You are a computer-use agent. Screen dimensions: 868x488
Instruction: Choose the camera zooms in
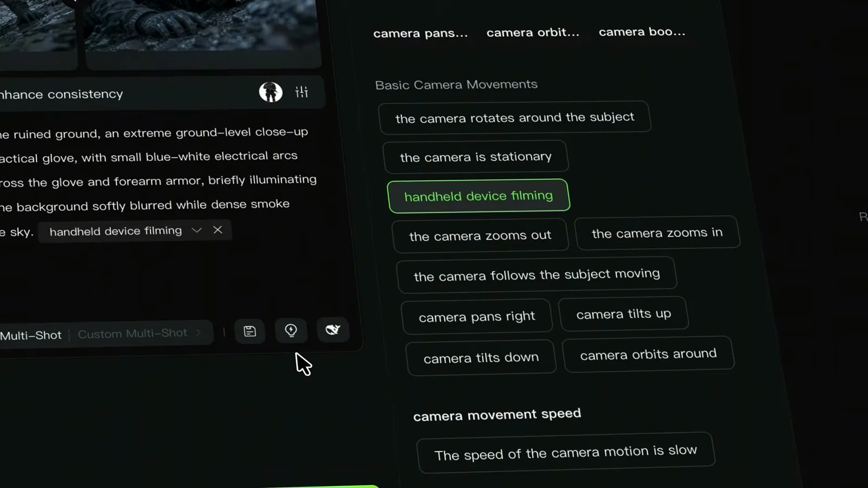pyautogui.click(x=657, y=233)
